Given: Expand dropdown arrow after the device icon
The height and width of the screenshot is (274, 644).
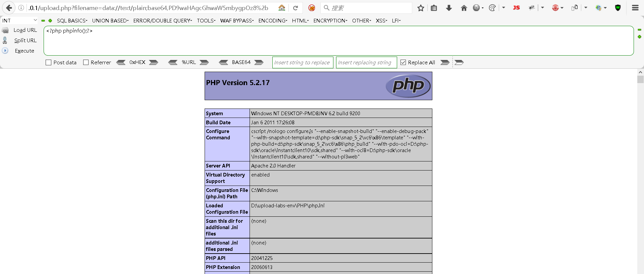Looking at the screenshot, I should [x=586, y=8].
